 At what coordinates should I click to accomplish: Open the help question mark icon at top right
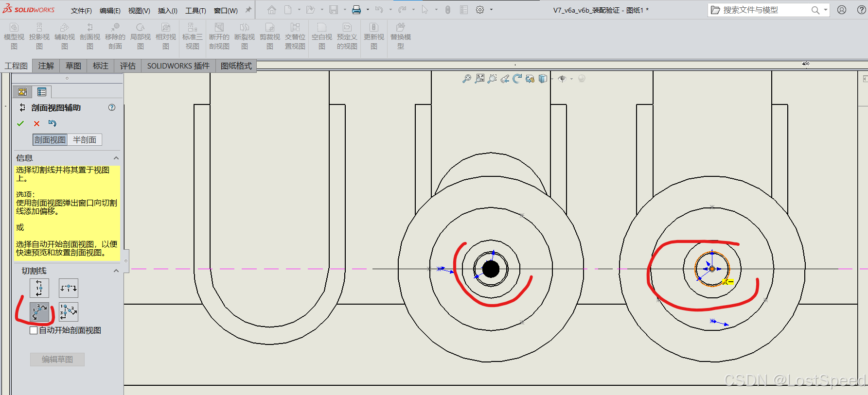[x=861, y=10]
